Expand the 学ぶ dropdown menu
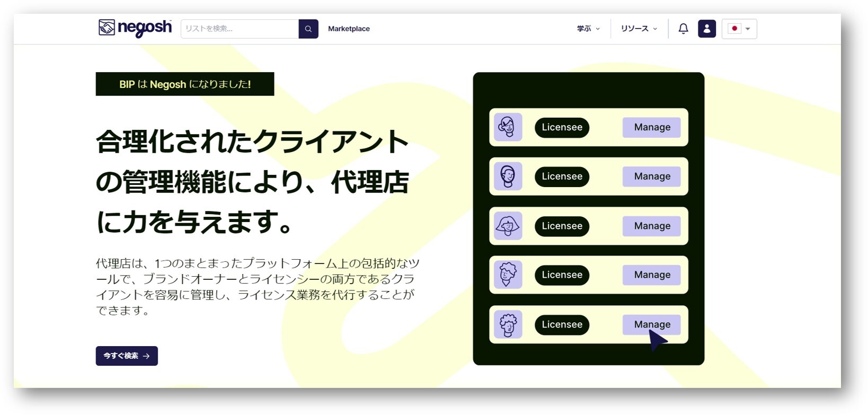Screen dimensions: 868x415 (588, 29)
